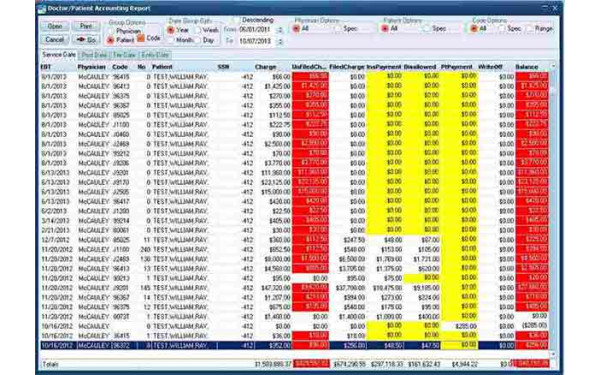The height and width of the screenshot is (375, 600).
Task: Enable the Descending checkbox
Action: (x=236, y=20)
